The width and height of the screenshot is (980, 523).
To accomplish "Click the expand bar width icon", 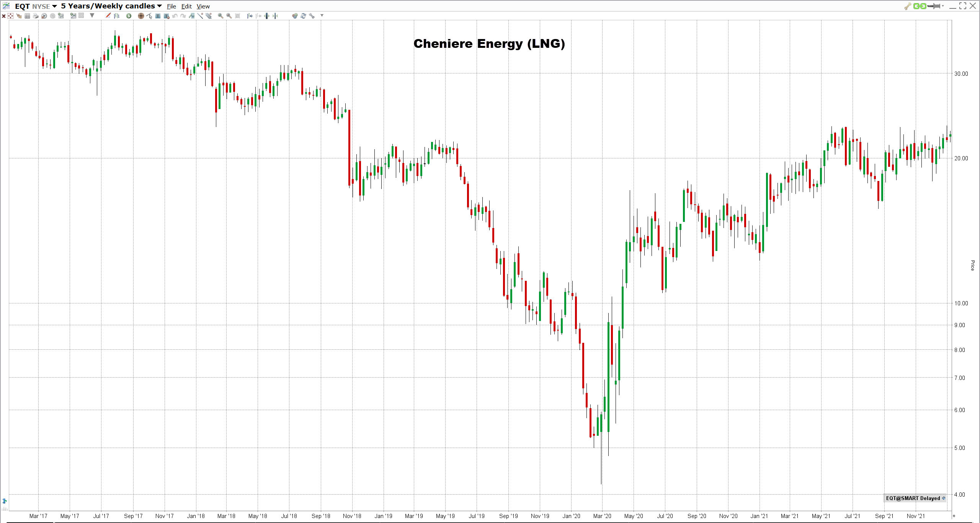I will pos(266,16).
